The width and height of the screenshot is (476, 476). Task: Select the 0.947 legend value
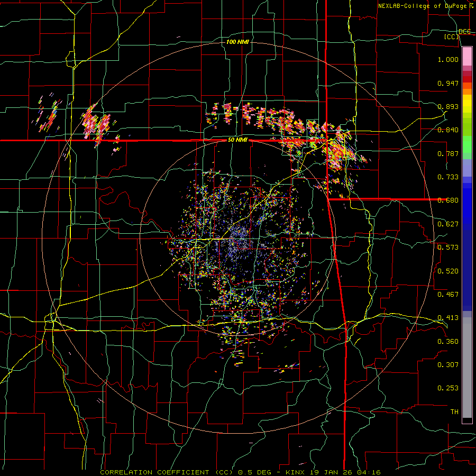point(448,83)
